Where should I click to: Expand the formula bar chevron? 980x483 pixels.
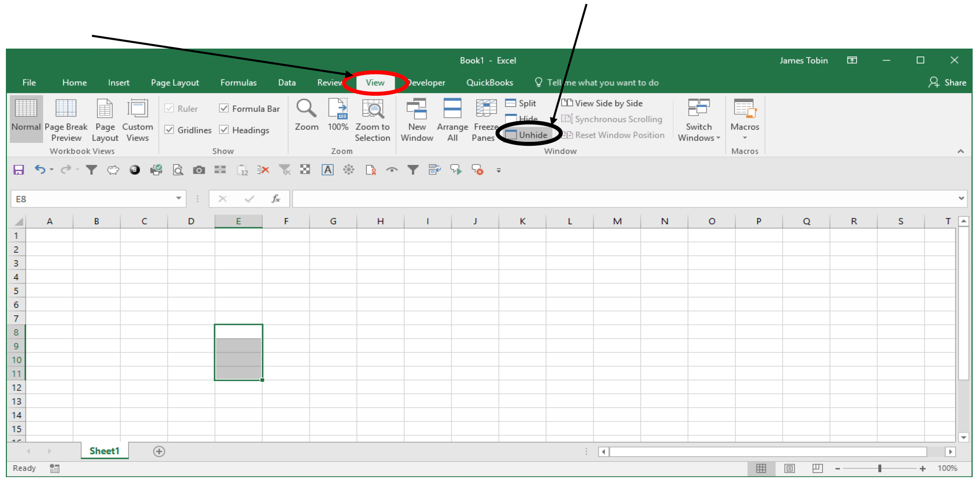click(961, 198)
